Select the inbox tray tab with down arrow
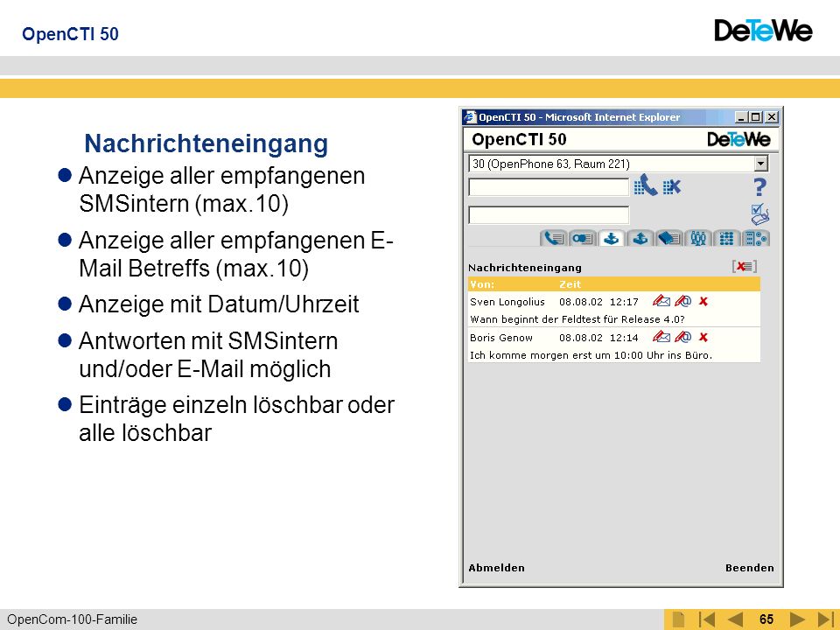Viewport: 840px width, 630px height. click(612, 238)
